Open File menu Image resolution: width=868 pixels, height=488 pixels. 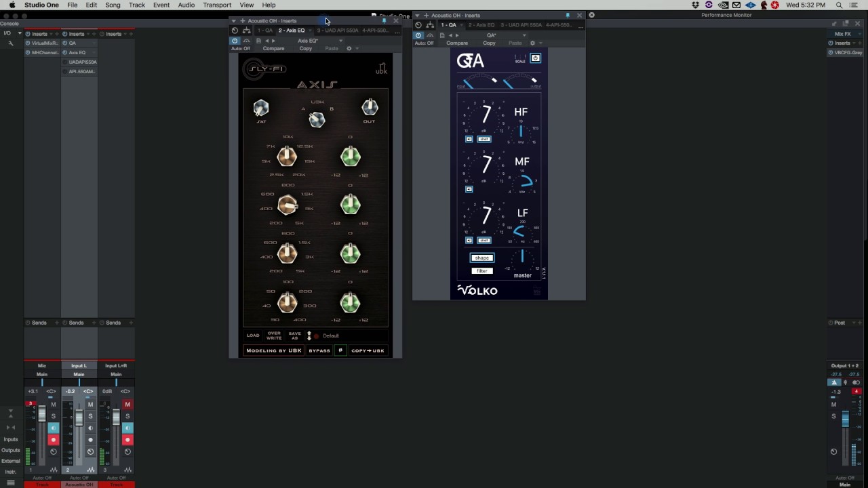click(x=72, y=5)
